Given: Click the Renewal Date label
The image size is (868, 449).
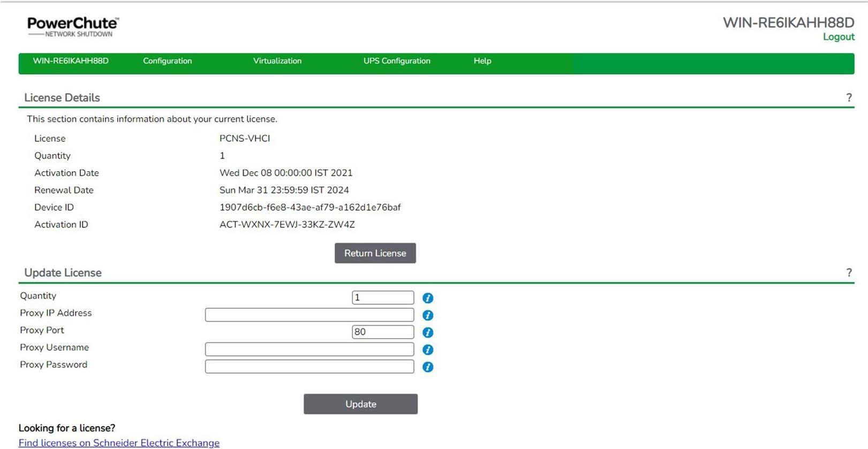Looking at the screenshot, I should [64, 190].
